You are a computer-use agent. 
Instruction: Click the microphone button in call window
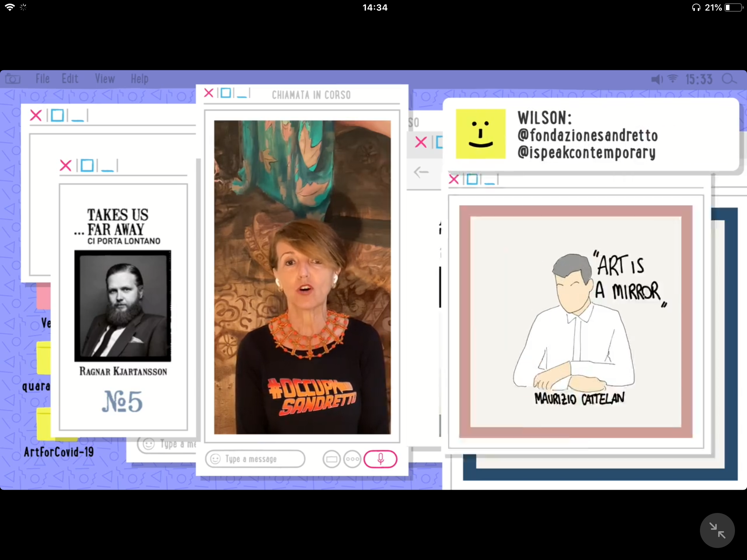(x=380, y=459)
